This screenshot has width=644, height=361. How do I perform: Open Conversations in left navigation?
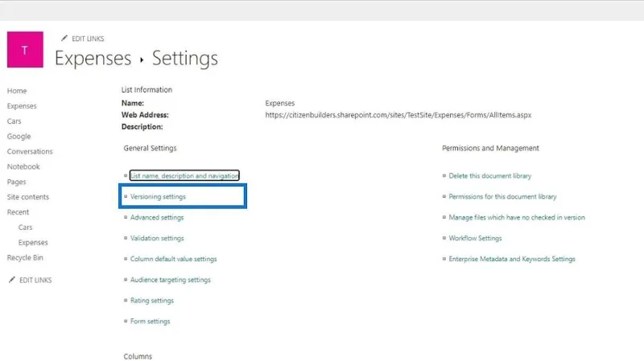(x=30, y=151)
